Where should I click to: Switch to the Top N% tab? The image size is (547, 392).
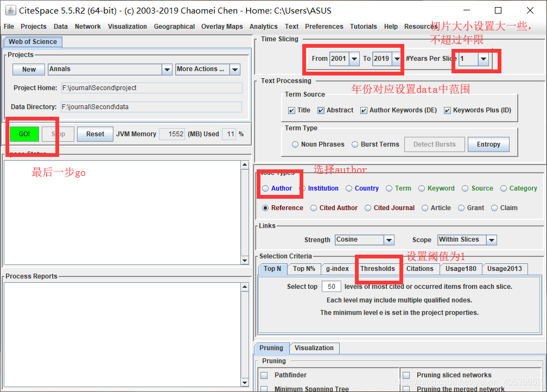pos(304,269)
